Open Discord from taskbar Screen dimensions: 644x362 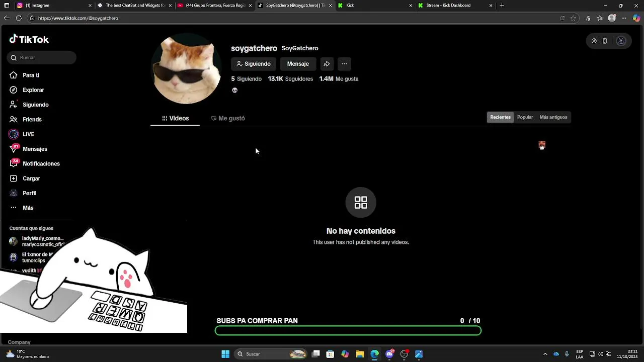pyautogui.click(x=389, y=354)
